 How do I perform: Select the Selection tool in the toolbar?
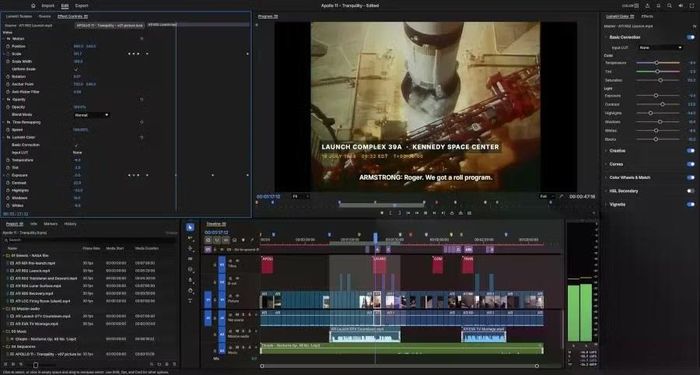click(x=190, y=227)
